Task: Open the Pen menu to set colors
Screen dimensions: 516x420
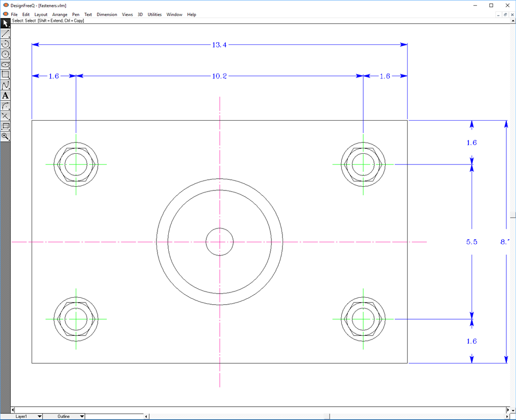Action: click(76, 14)
